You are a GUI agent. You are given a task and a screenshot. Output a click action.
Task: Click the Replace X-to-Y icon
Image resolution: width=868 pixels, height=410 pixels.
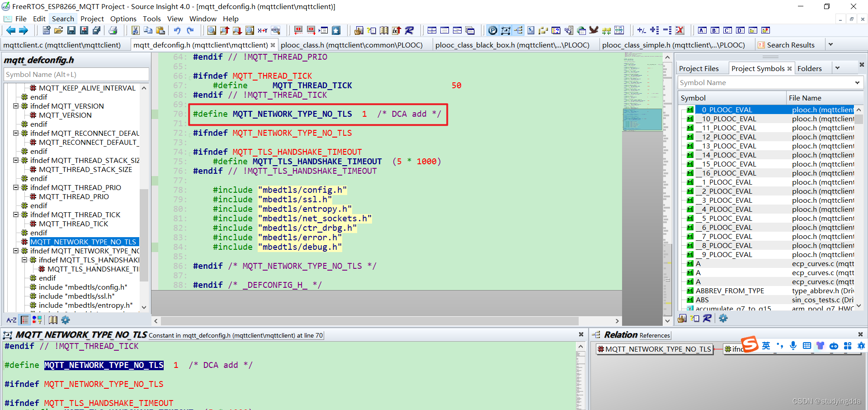(x=263, y=30)
